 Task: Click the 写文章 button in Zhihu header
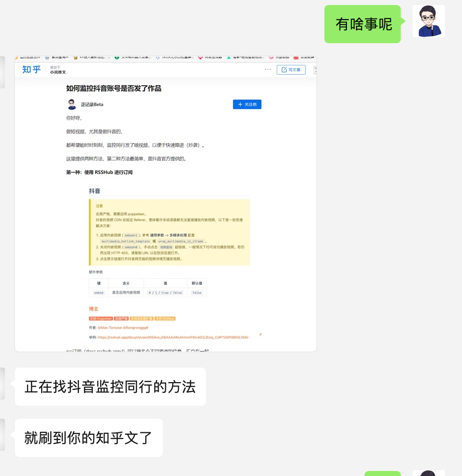click(x=291, y=70)
